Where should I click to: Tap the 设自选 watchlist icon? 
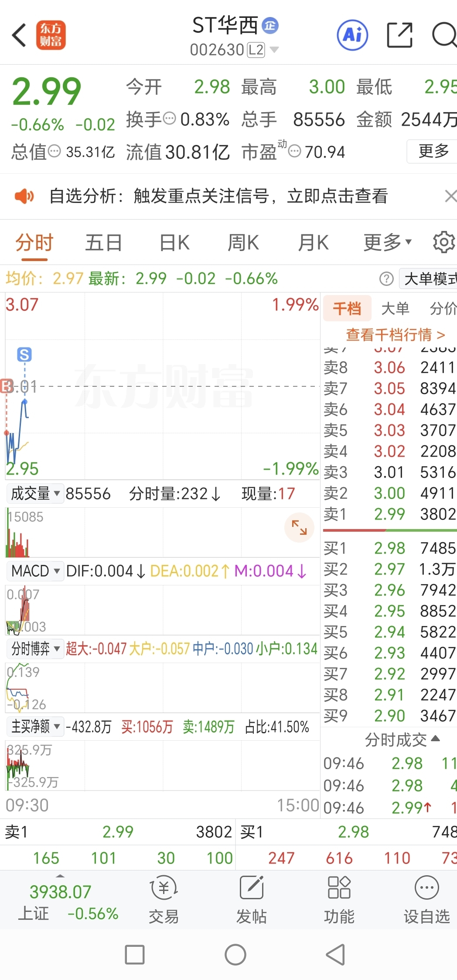click(x=426, y=899)
